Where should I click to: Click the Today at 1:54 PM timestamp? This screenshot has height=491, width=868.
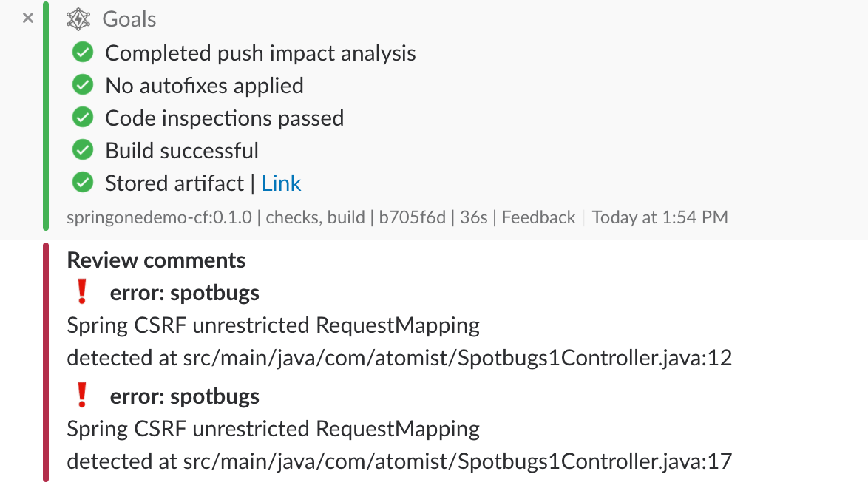coord(660,217)
